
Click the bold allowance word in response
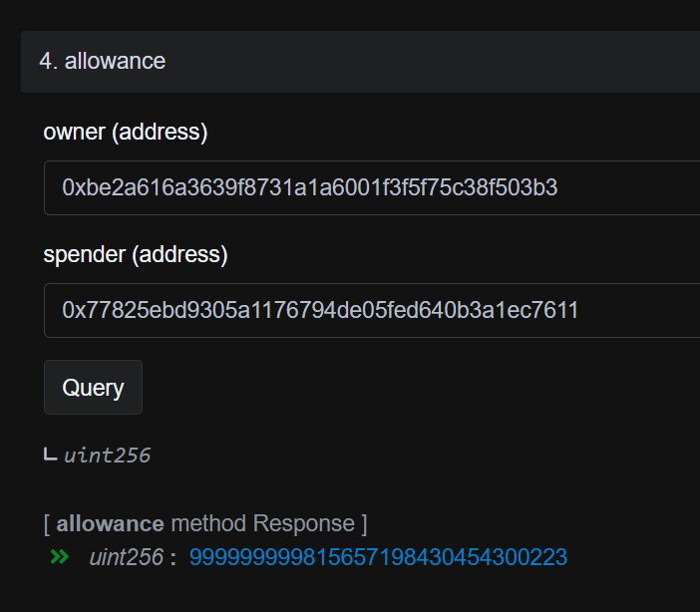point(110,523)
